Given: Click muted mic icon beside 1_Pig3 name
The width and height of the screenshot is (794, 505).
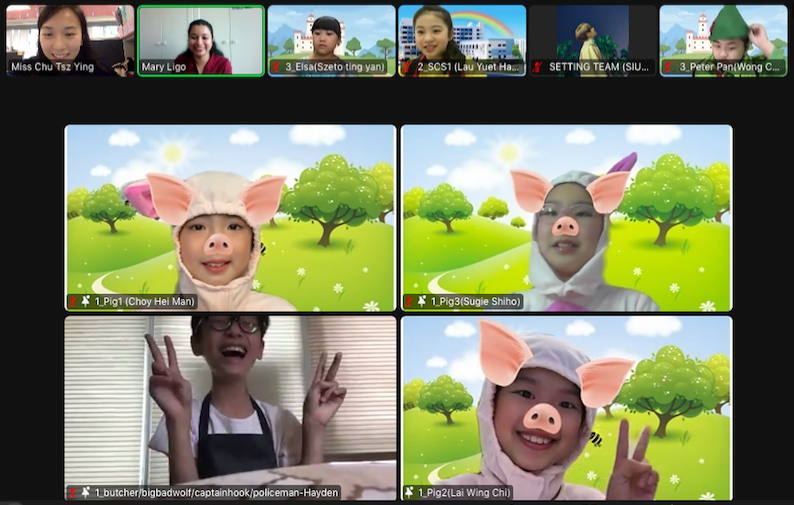Looking at the screenshot, I should (x=410, y=301).
